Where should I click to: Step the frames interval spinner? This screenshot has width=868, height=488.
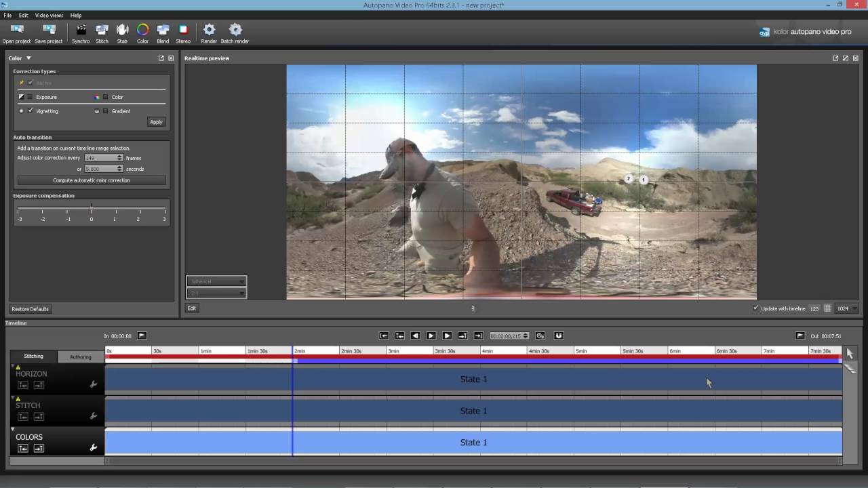[x=120, y=158]
